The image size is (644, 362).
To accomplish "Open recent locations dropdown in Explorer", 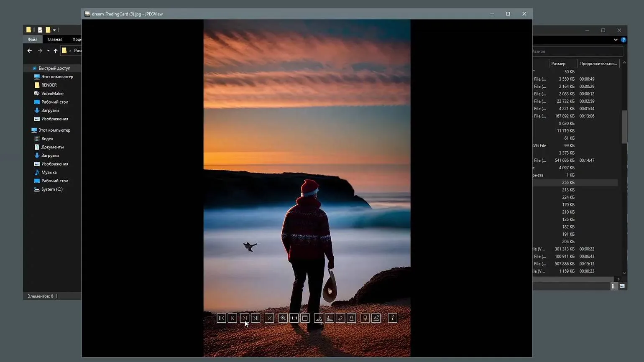I will (x=48, y=51).
